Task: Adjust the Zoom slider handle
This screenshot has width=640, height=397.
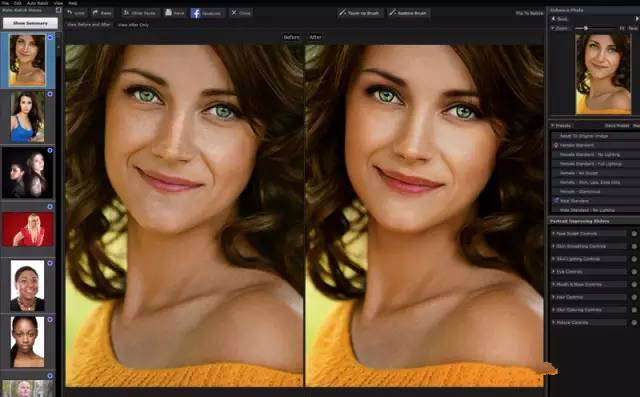Action: [585, 28]
